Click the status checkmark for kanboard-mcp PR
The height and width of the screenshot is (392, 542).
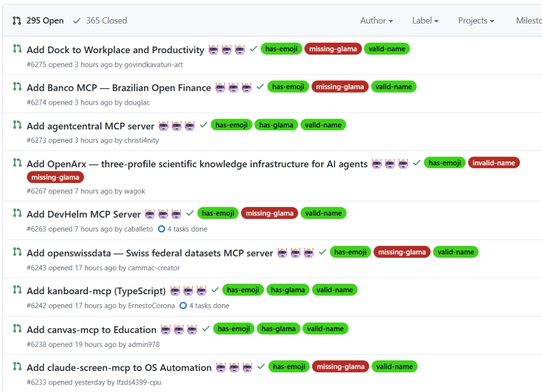coord(215,290)
